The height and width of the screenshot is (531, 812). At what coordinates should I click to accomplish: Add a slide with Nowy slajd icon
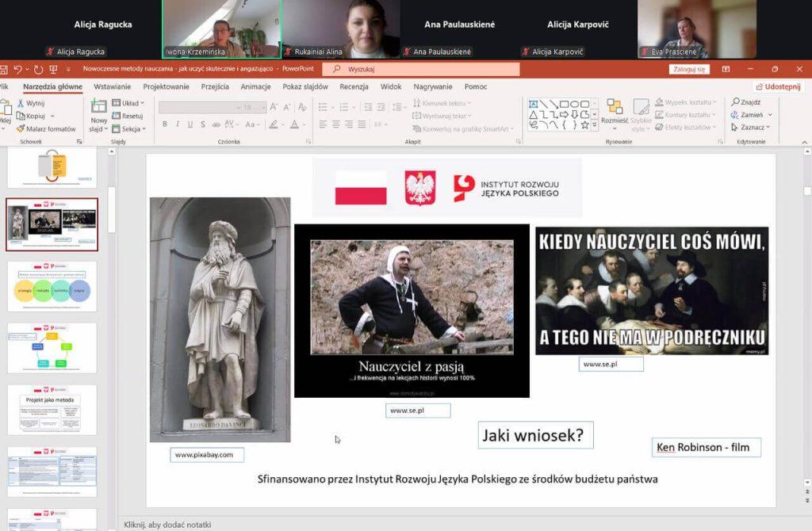pyautogui.click(x=99, y=106)
